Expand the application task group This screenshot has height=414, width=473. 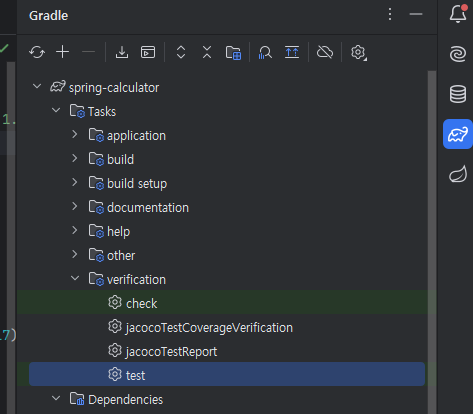(x=75, y=134)
